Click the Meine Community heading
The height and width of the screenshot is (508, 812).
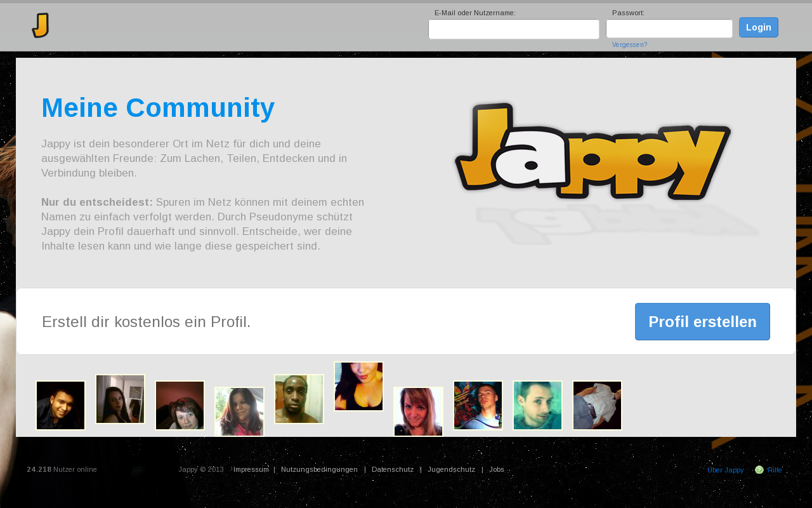pyautogui.click(x=158, y=108)
